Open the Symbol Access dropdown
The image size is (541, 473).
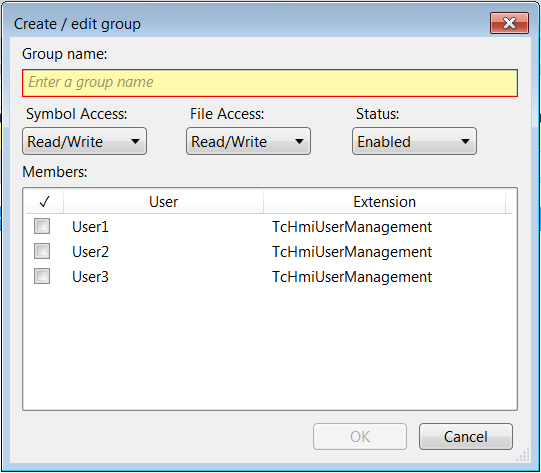tap(85, 141)
